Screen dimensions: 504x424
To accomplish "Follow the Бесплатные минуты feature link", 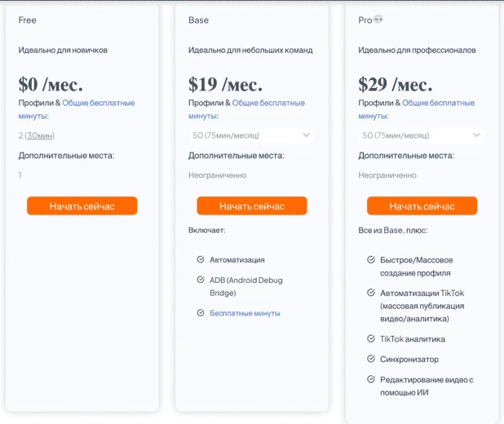I will click(245, 313).
